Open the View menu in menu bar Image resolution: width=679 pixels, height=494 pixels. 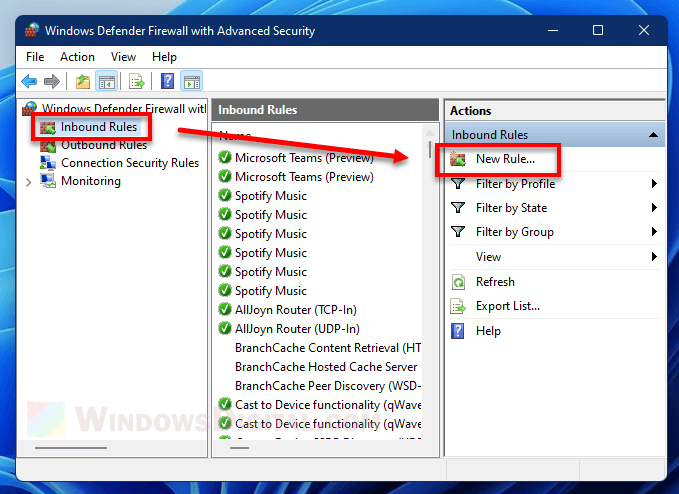(x=123, y=57)
